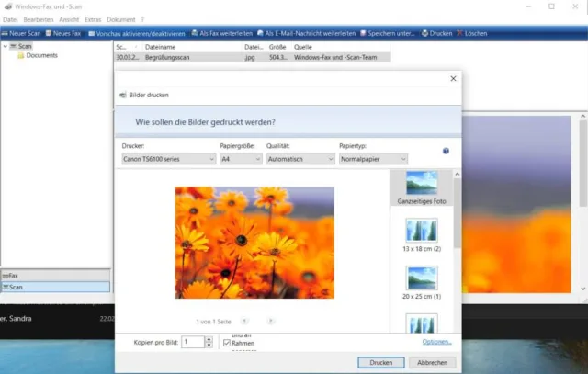Click the Neuer Scan toolbar icon
This screenshot has width=588, height=374.
point(5,33)
